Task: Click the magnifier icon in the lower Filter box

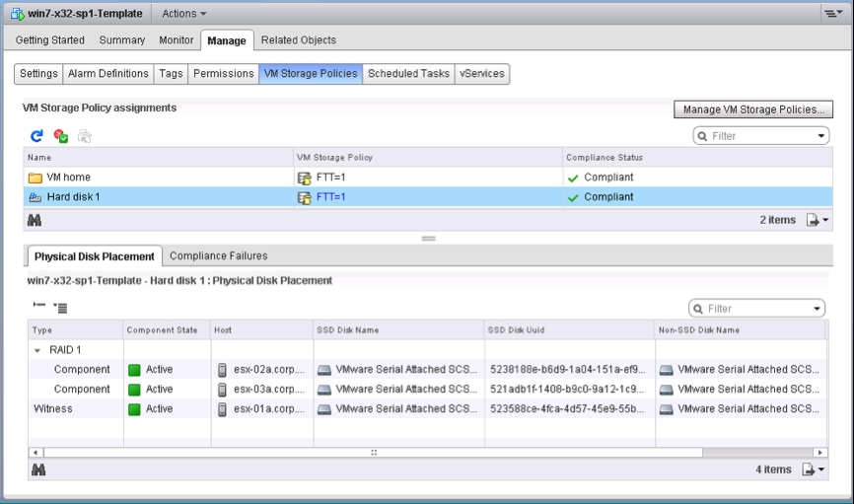Action: 698,309
